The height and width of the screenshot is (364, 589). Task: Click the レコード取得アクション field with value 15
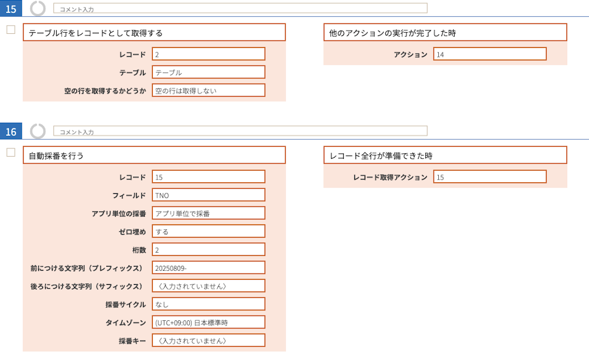point(490,177)
